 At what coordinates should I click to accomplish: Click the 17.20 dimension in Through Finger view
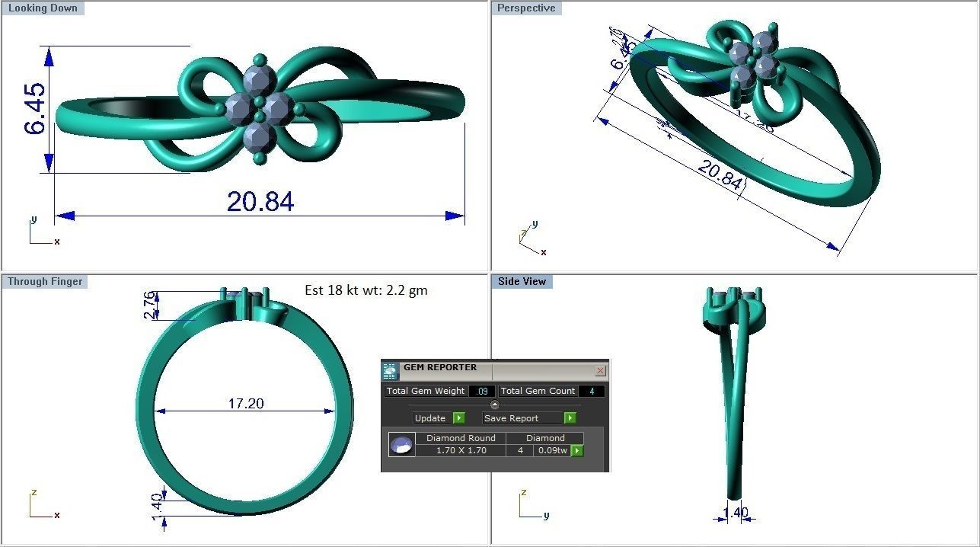(246, 403)
